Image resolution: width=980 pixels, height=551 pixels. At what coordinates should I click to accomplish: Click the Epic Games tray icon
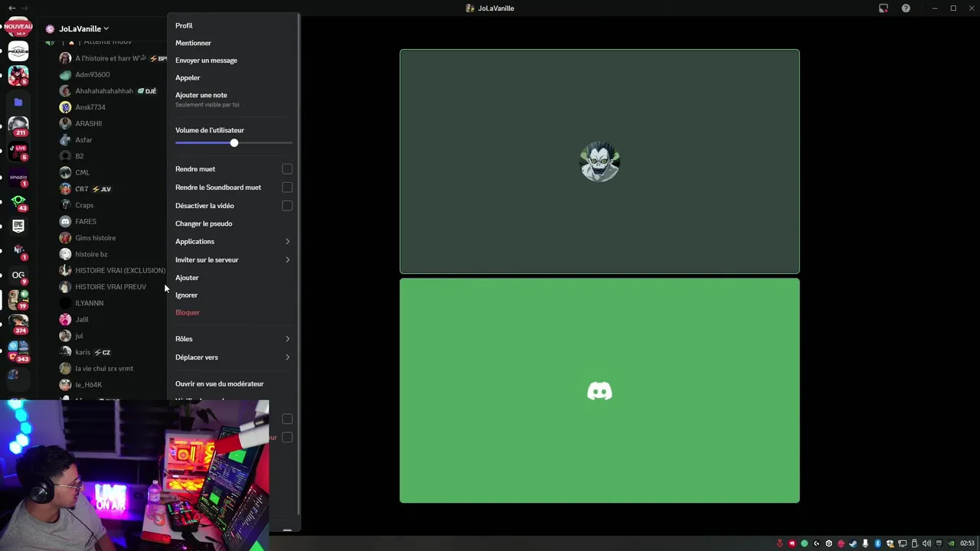point(939,543)
